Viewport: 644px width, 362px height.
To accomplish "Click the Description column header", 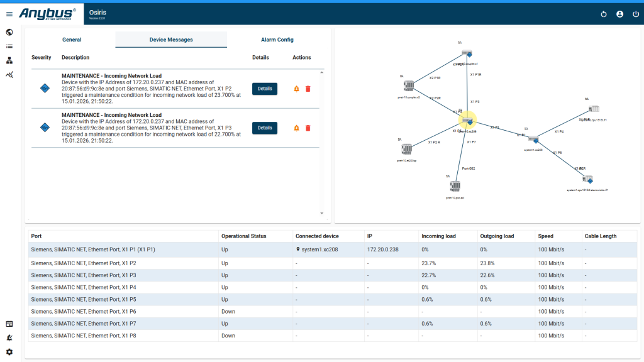I will tap(75, 57).
